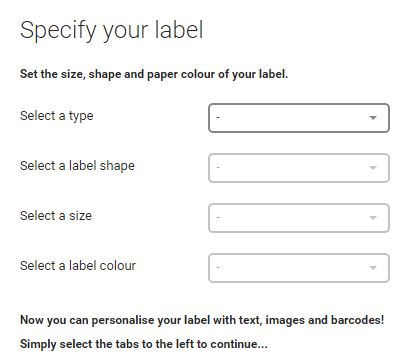Click the dash placeholder in size dropdown
This screenshot has width=410, height=364.
218,218
